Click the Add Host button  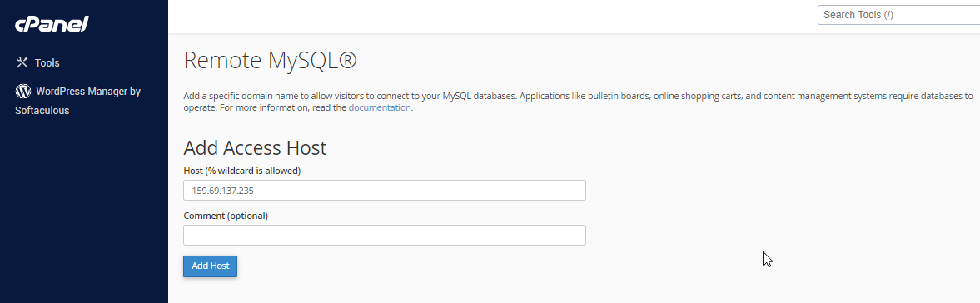click(x=210, y=266)
